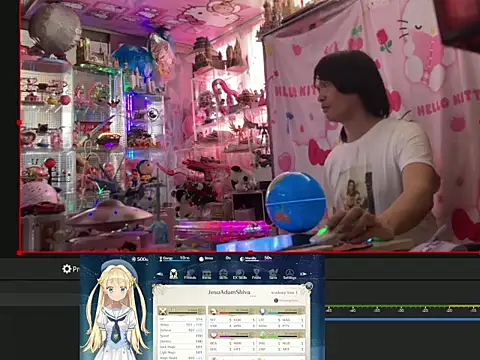Click the Energy bar in game header
Screen dimensions: 480x360
point(174,259)
